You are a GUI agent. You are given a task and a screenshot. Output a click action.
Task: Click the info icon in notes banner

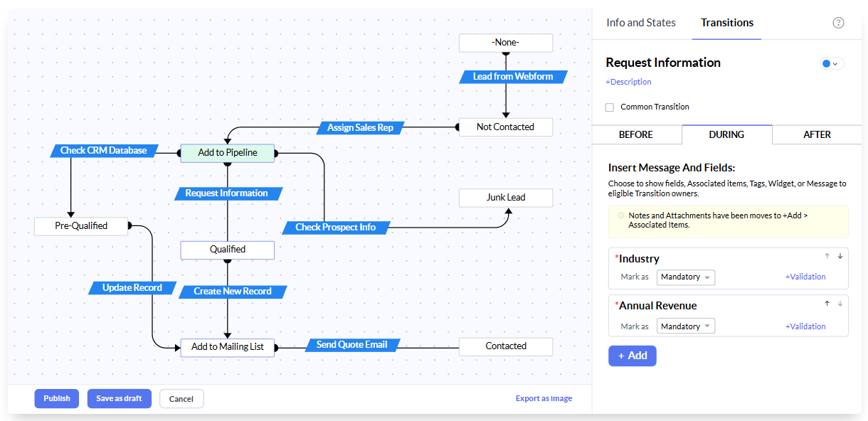(620, 215)
